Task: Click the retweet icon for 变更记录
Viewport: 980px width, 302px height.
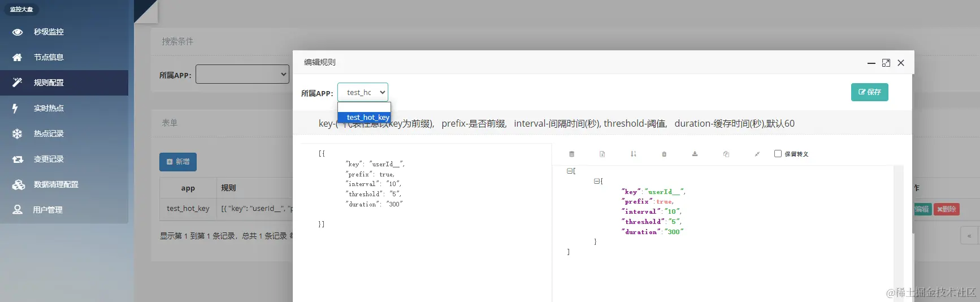Action: point(18,159)
